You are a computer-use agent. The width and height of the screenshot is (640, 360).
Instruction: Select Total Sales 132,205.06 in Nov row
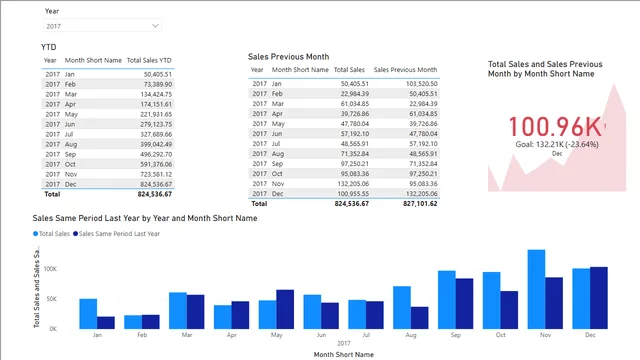(x=353, y=184)
